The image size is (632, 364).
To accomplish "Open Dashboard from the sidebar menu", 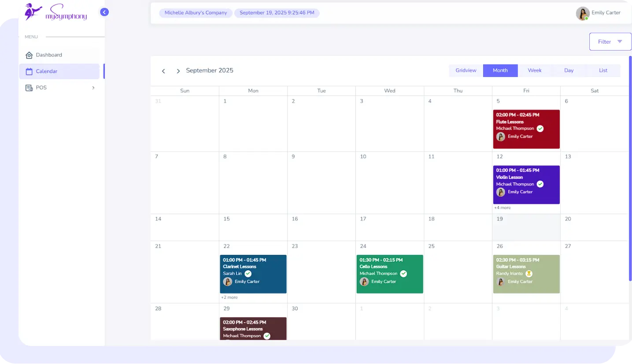I will point(49,55).
